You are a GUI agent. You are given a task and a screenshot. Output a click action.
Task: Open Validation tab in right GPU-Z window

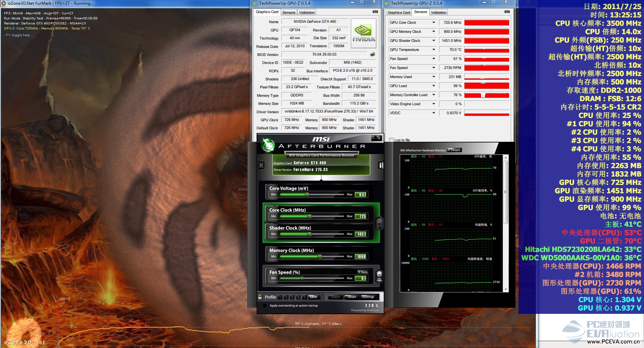[439, 12]
